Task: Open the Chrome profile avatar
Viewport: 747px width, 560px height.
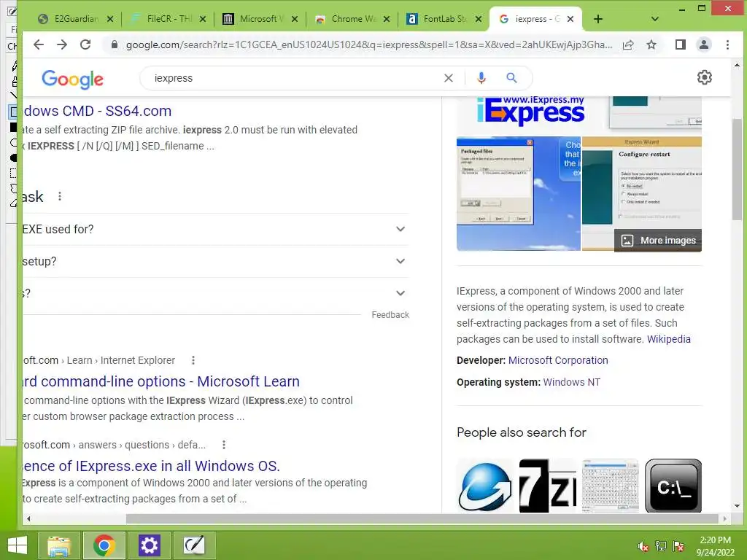Action: coord(704,44)
